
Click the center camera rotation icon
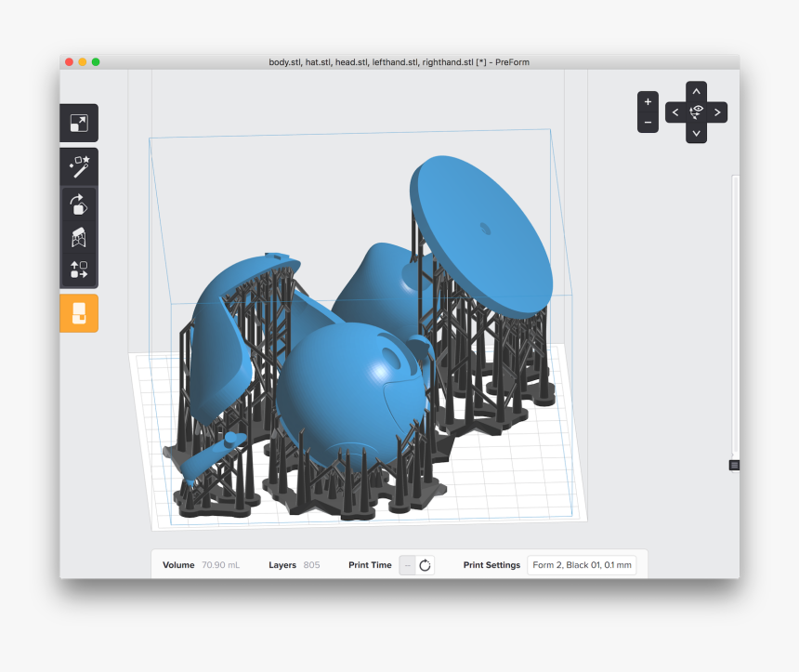[696, 112]
